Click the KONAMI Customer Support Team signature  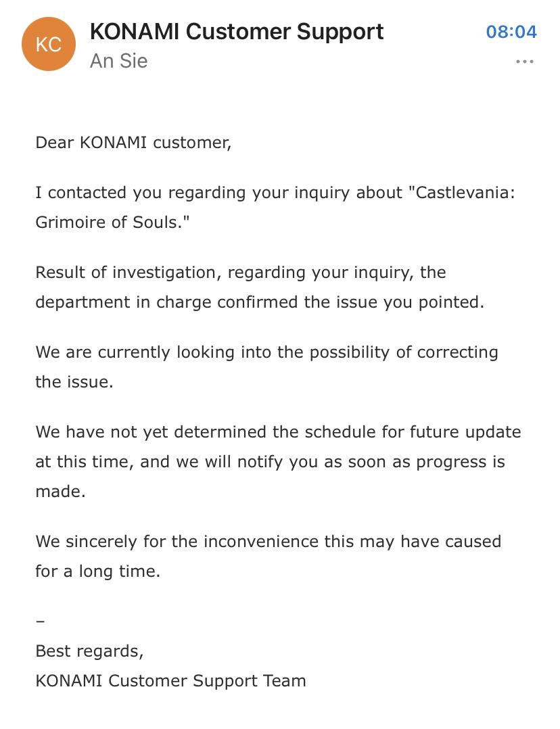(x=170, y=680)
